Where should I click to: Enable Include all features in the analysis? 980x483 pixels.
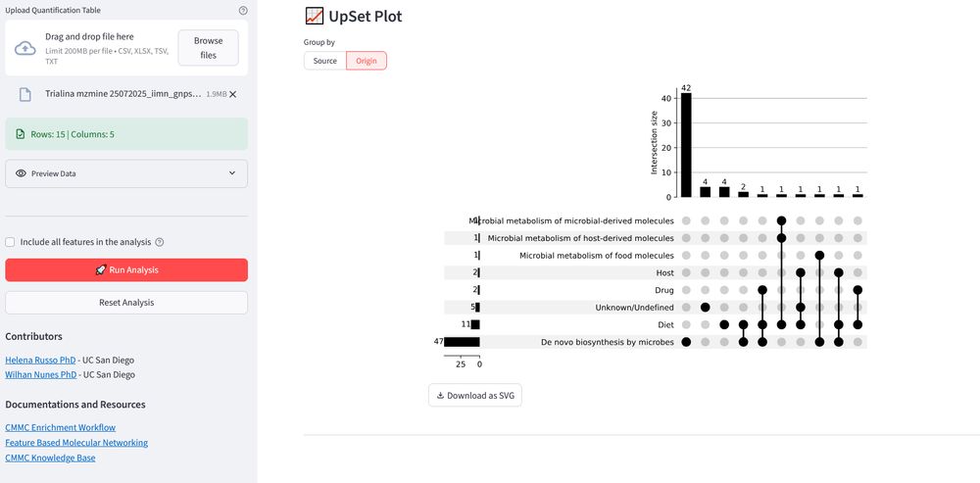coord(11,242)
